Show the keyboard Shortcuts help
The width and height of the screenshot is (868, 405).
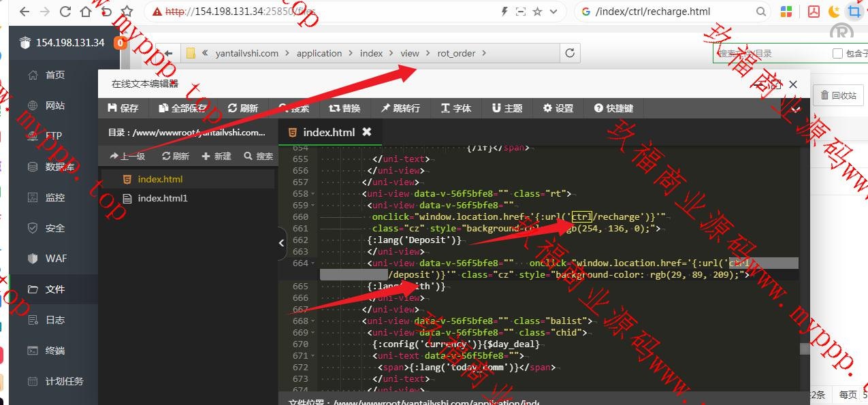[613, 108]
